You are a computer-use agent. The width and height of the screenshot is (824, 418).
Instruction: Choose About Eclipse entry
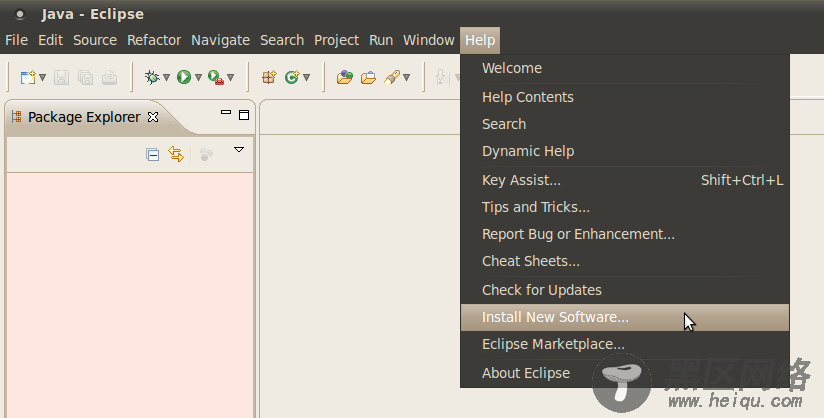click(625, 373)
